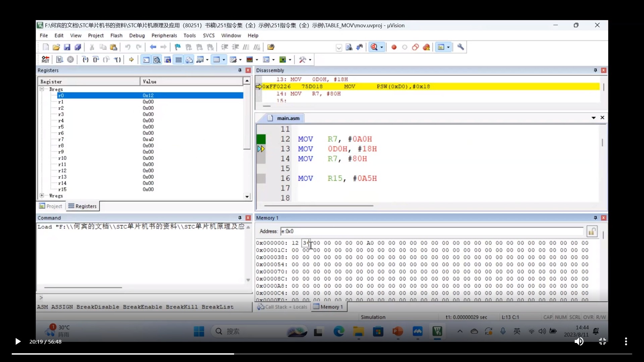The image size is (644, 362).
Task: Open the Find combo box dropdown
Action: tap(339, 48)
